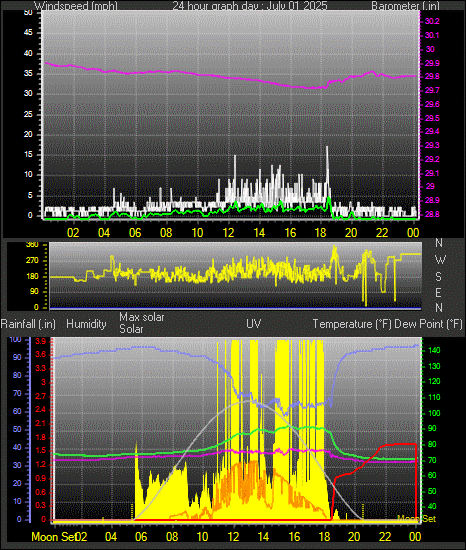Click the W compass direction label
The width and height of the screenshot is (466, 550).
pos(440,260)
